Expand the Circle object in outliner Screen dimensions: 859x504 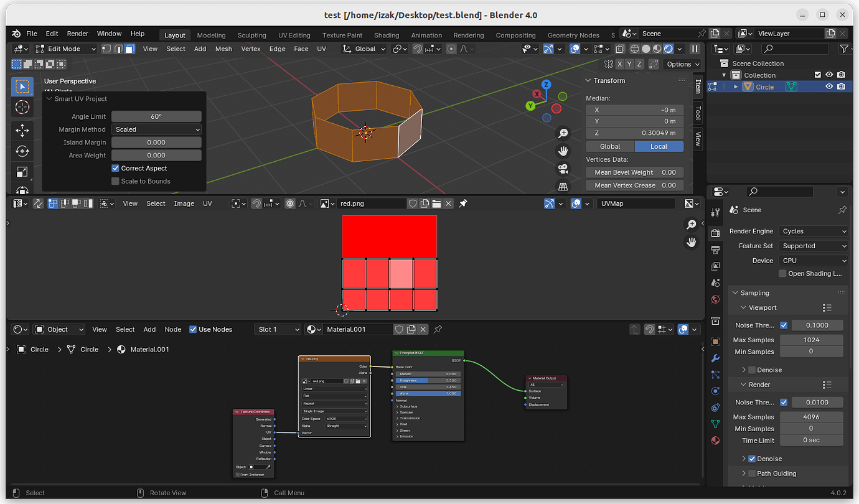[x=736, y=87]
